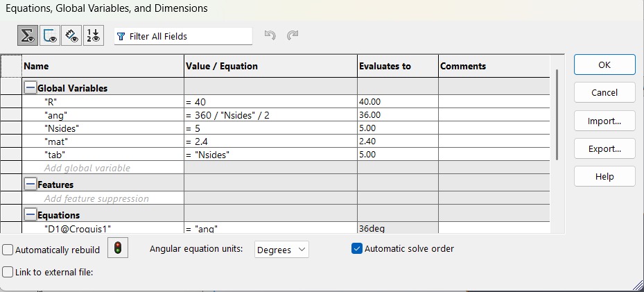The width and height of the screenshot is (644, 292).
Task: Click the funnel filter icon
Action: 121,36
